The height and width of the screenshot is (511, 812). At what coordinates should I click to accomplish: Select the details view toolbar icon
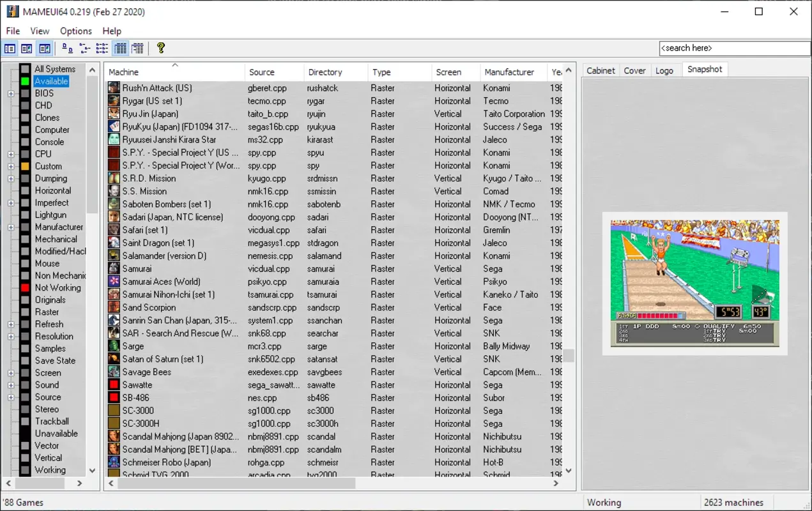tap(119, 48)
